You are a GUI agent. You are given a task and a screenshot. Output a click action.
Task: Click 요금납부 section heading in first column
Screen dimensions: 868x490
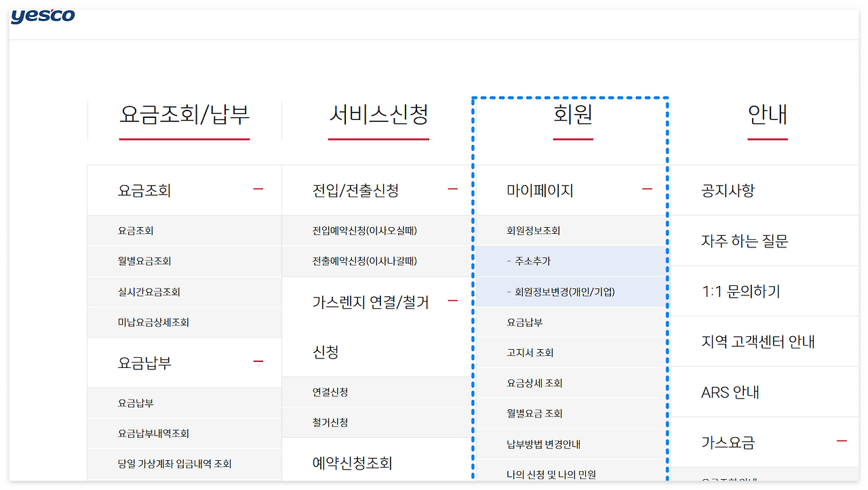pos(144,363)
